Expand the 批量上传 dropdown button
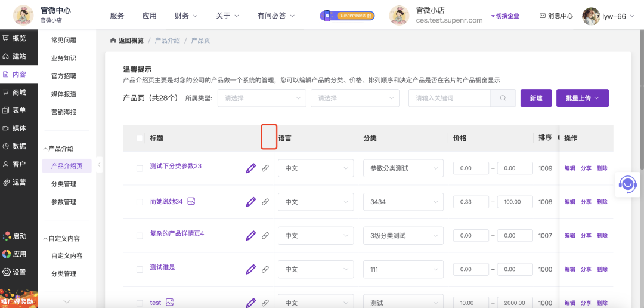The width and height of the screenshot is (644, 308). 582,98
